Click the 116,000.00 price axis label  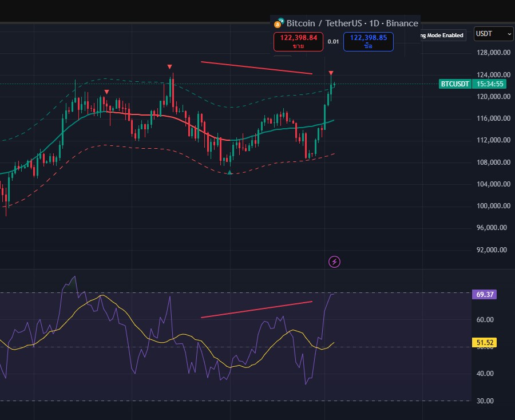(x=493, y=118)
